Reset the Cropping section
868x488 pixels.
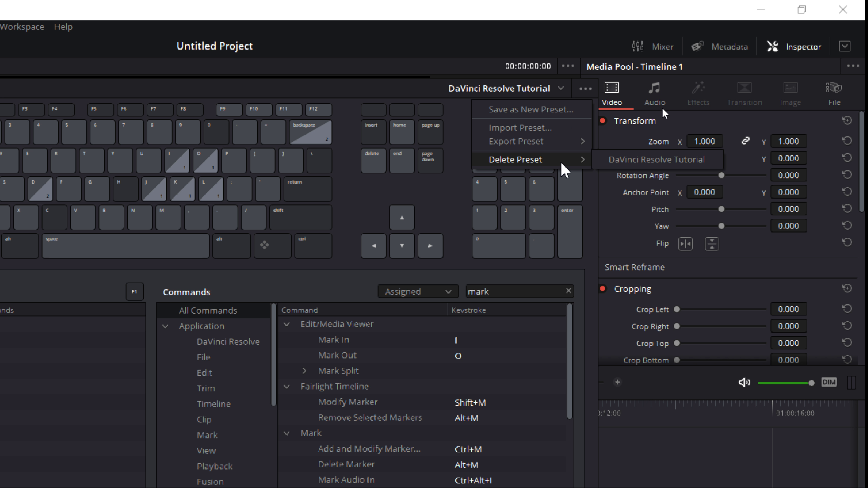847,288
